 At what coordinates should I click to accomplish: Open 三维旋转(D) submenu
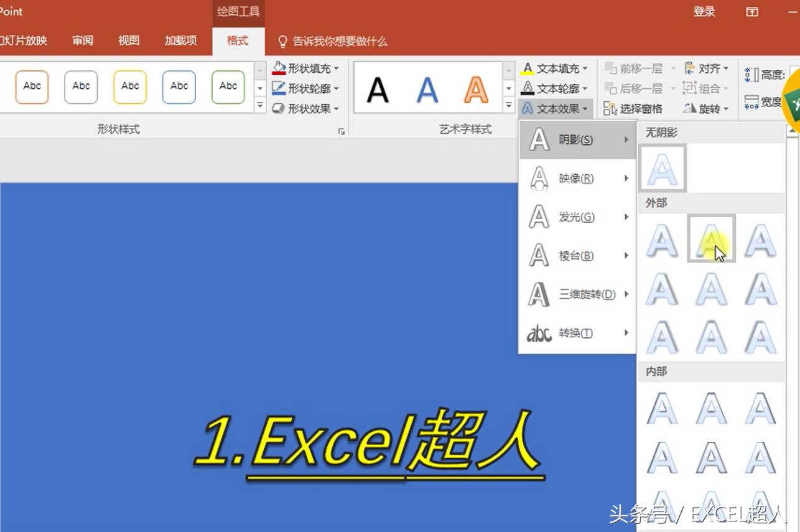577,294
